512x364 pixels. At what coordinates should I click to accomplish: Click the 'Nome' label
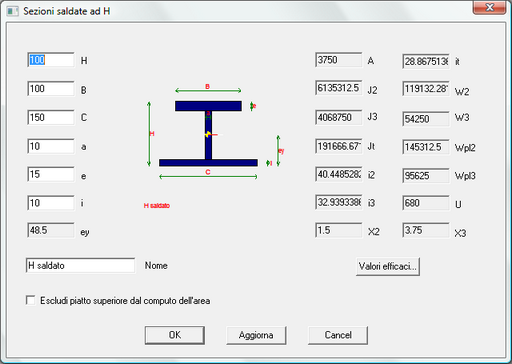click(x=156, y=266)
